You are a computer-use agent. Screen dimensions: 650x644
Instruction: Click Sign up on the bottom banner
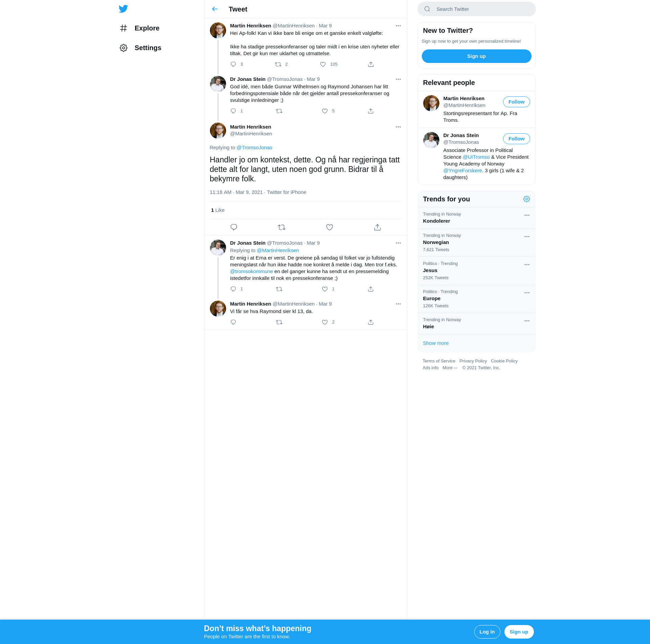pos(519,632)
